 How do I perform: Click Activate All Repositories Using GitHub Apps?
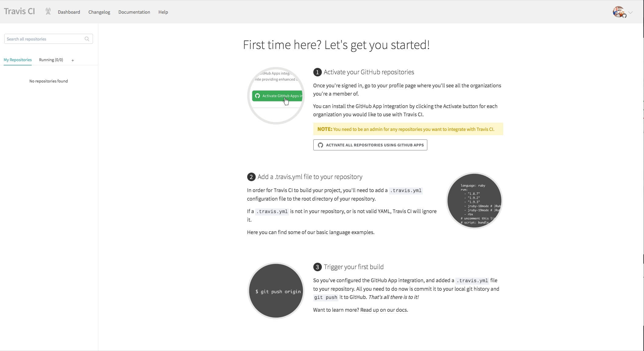(370, 145)
